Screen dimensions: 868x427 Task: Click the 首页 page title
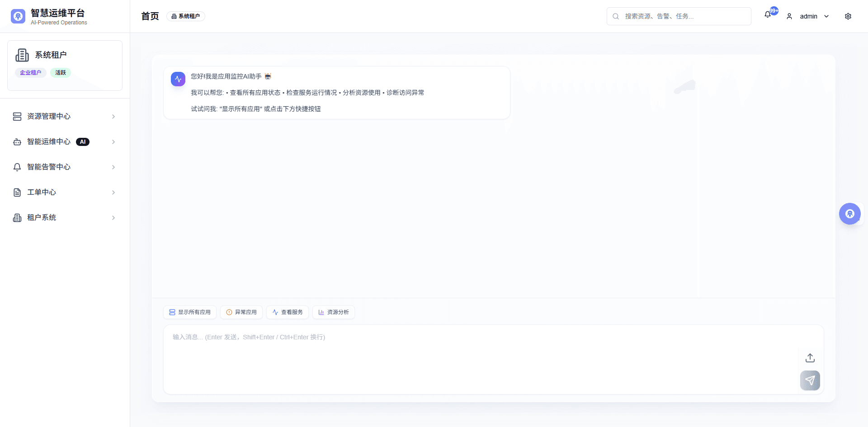pyautogui.click(x=150, y=16)
